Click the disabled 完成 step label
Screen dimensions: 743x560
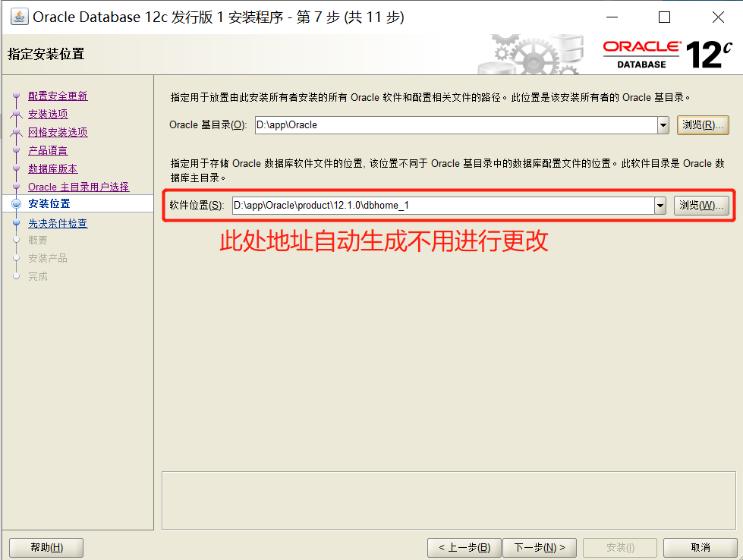click(38, 276)
